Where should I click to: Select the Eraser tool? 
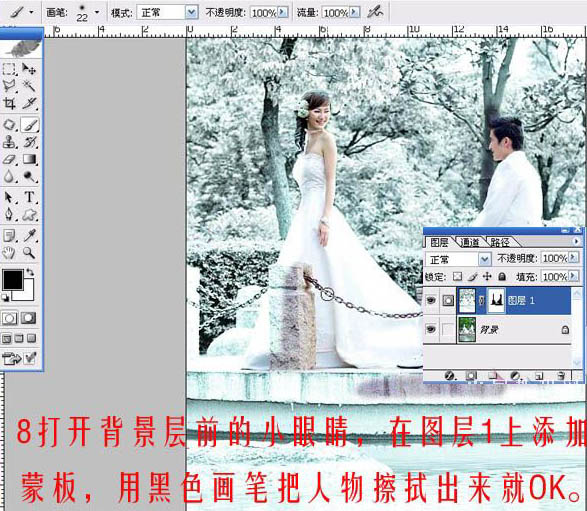pos(9,160)
